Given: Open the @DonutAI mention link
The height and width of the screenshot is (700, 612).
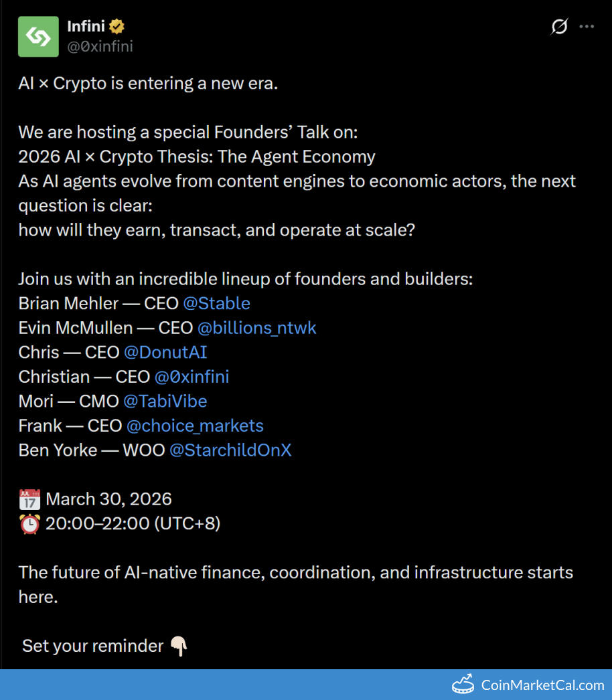Looking at the screenshot, I should [x=165, y=352].
